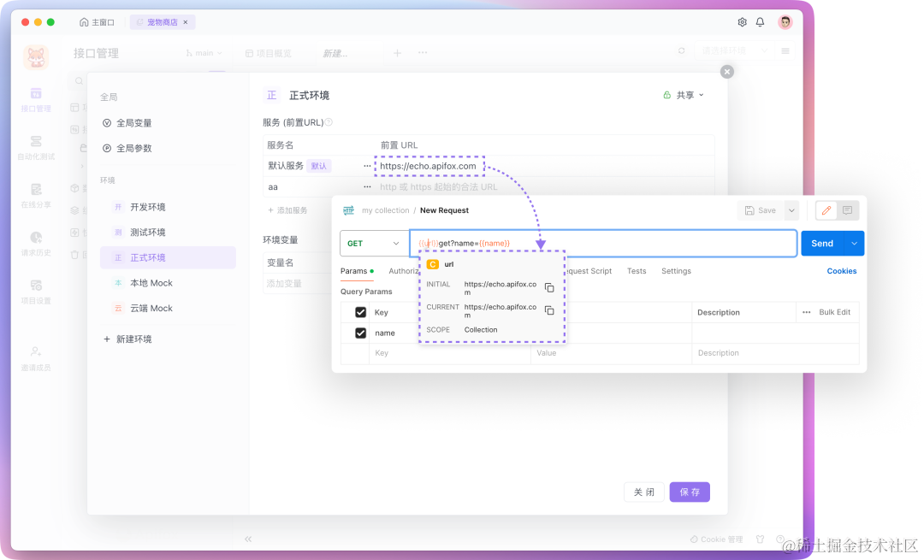Edit 默认服务 URL field echo.apifox.com

(429, 166)
